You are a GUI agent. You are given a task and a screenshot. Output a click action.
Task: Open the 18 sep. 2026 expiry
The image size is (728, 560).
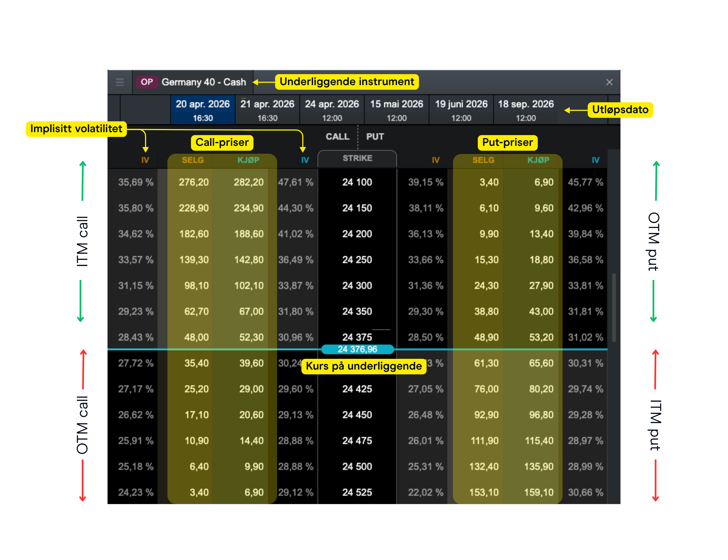click(526, 110)
